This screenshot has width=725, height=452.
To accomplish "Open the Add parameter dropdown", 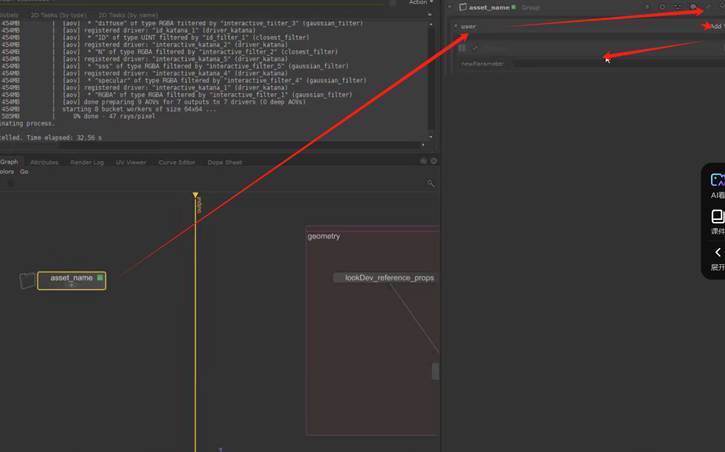I will tap(716, 26).
